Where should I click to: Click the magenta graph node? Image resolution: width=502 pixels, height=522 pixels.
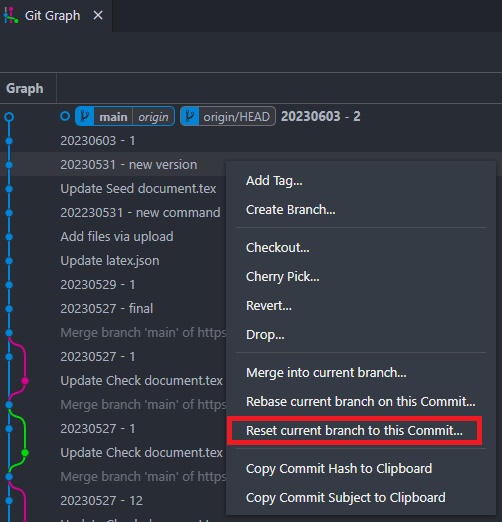[x=25, y=381]
